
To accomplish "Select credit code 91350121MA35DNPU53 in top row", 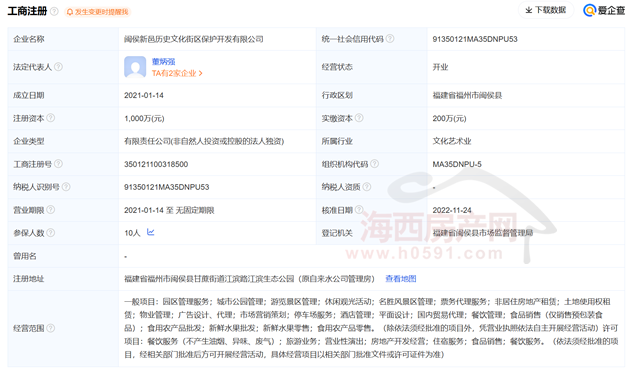I will [x=475, y=39].
